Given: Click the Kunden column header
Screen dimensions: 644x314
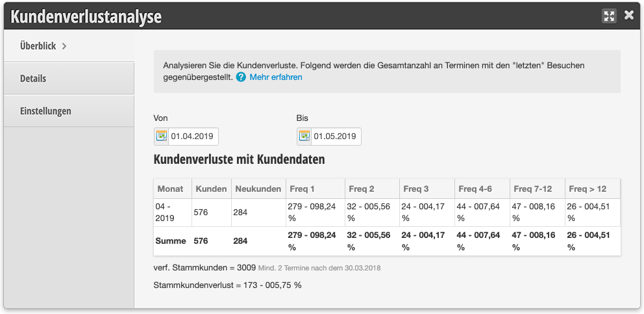Looking at the screenshot, I should (212, 189).
